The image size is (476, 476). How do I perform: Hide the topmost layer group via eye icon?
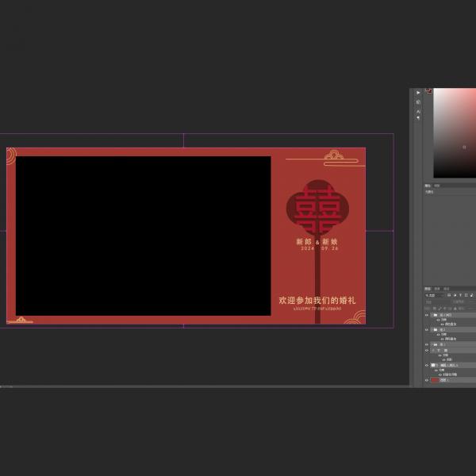coord(426,315)
